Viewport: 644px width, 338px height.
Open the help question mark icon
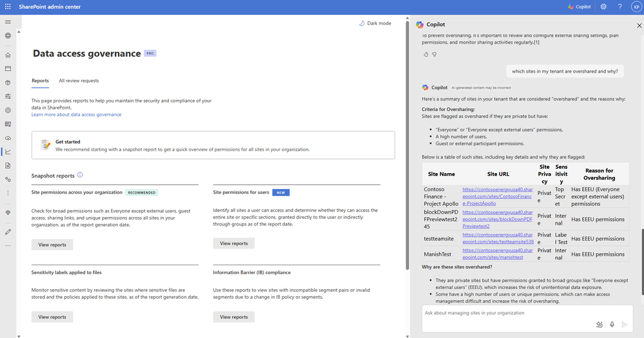[620, 6]
